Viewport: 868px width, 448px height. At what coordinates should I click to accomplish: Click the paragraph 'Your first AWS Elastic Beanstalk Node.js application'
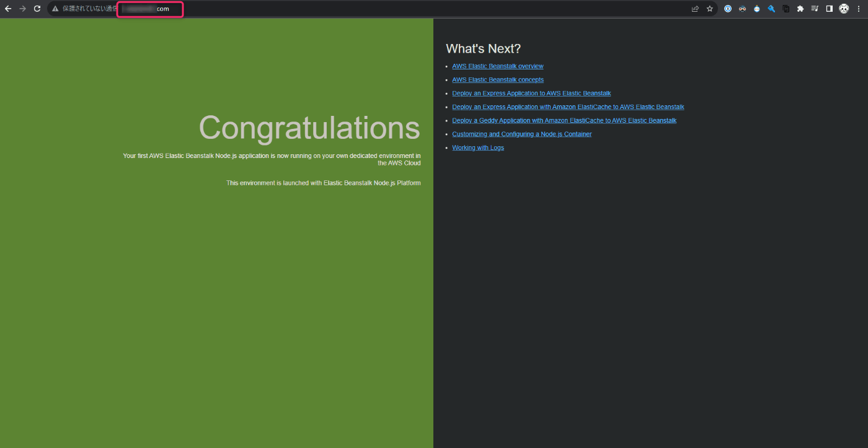[x=272, y=159]
